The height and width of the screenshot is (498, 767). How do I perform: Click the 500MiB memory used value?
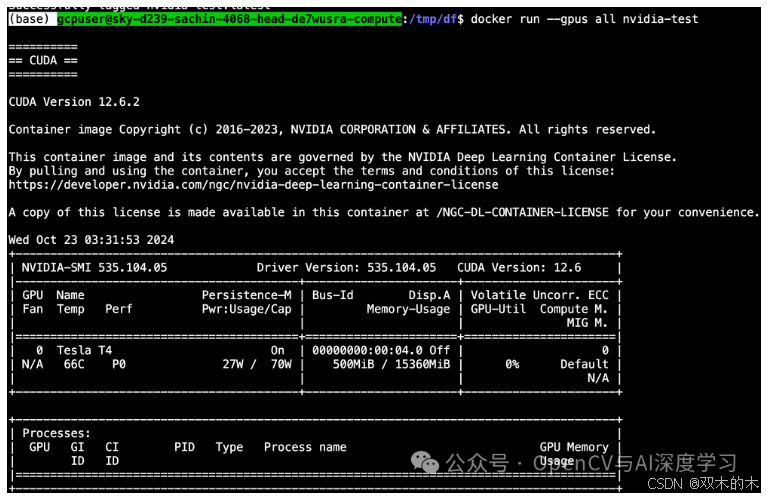[354, 364]
